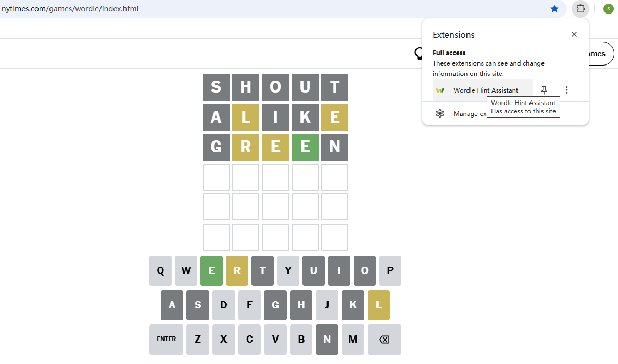
Task: Open Wordle Hint Assistant more options menu
Action: (567, 90)
